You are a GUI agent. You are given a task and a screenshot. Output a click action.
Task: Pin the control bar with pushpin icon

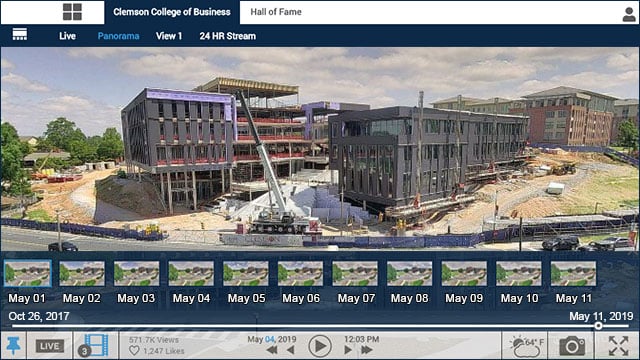[x=13, y=346]
